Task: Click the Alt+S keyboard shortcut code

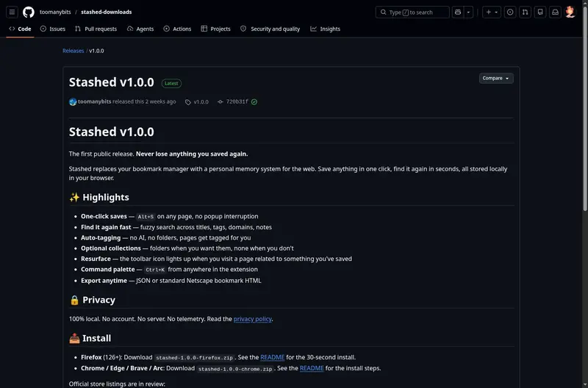Action: [x=146, y=217]
